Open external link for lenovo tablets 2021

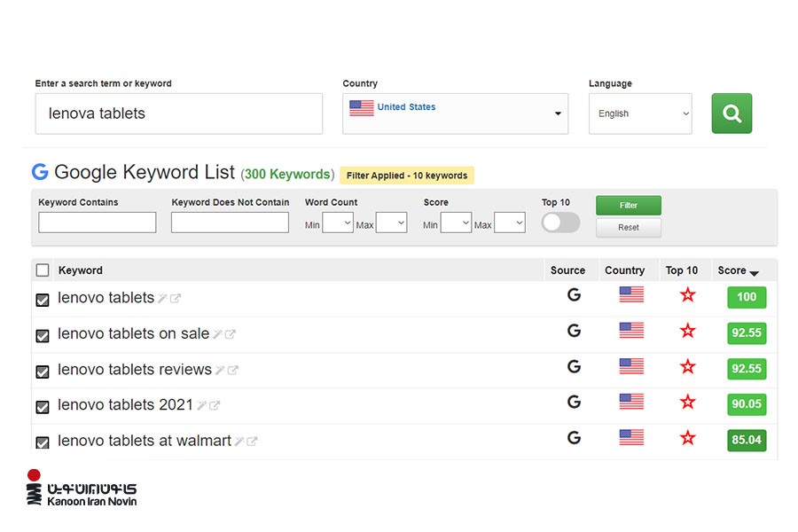pos(215,405)
